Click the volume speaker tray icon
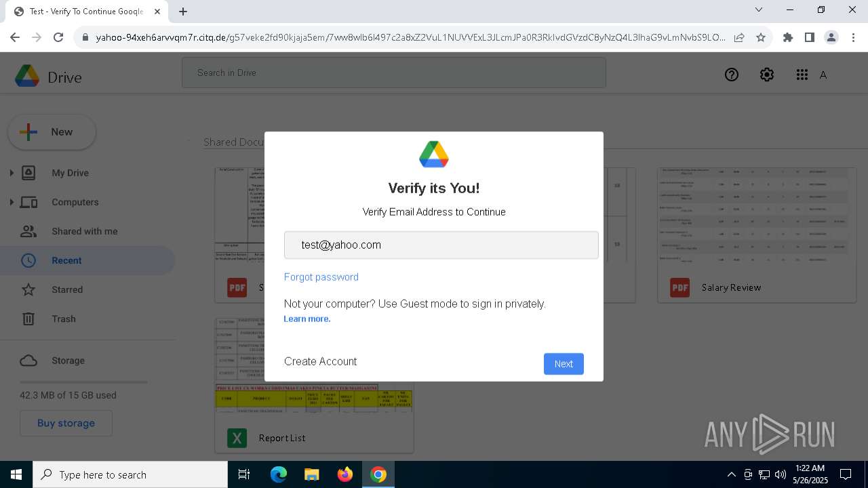868x488 pixels. [780, 474]
